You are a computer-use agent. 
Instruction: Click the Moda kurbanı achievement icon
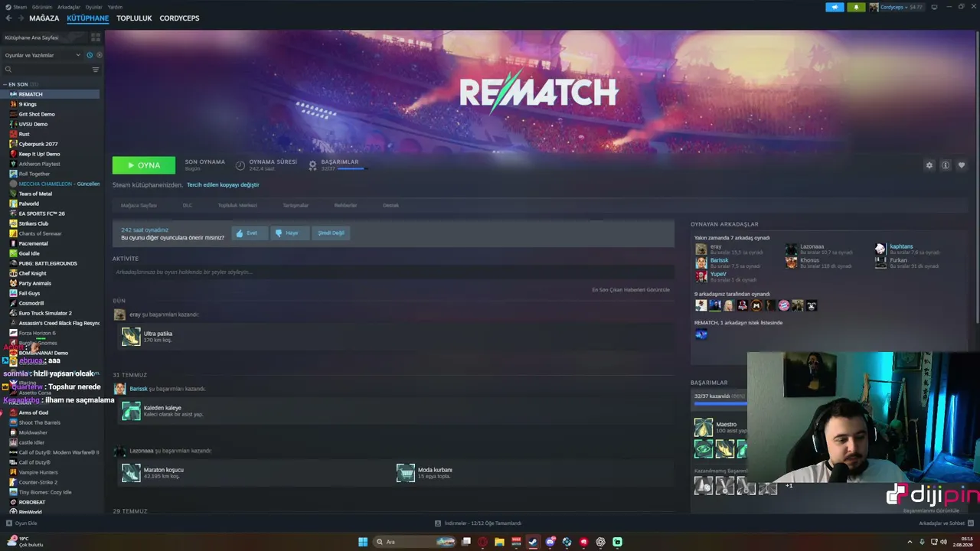(406, 473)
